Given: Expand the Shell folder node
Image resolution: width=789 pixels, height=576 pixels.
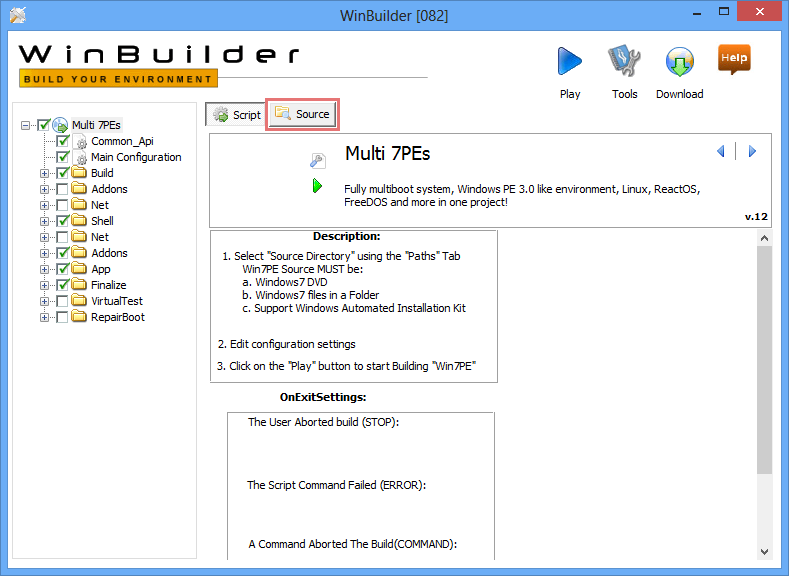Looking at the screenshot, I should (44, 221).
